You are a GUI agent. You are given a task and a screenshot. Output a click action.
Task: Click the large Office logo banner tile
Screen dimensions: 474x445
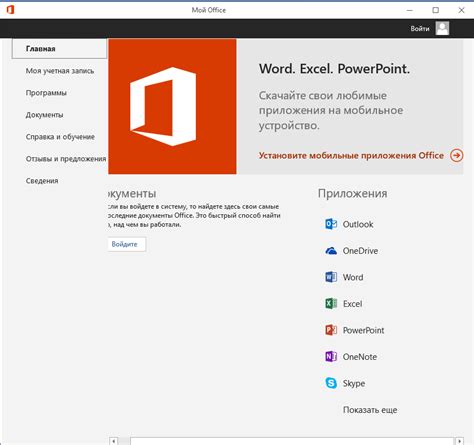tap(172, 106)
